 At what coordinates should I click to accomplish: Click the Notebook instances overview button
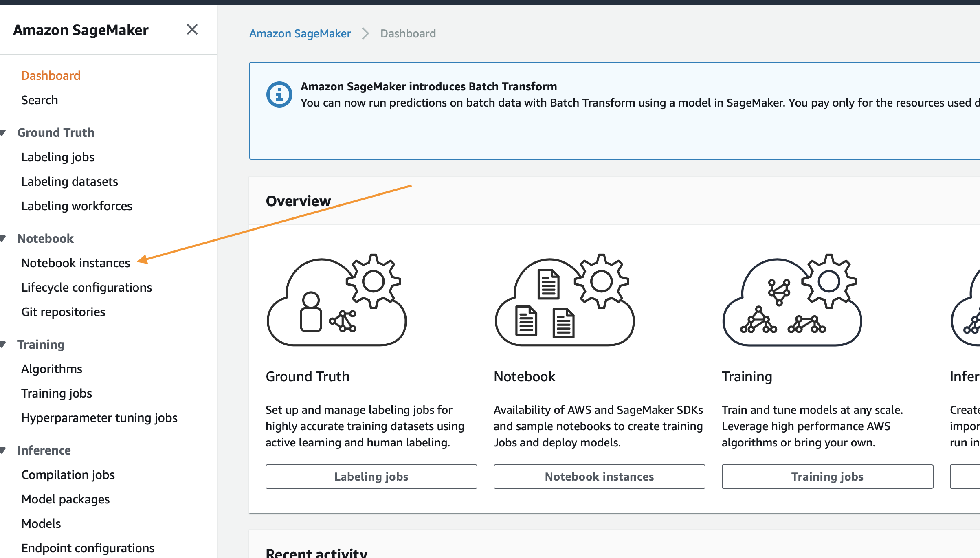coord(600,477)
